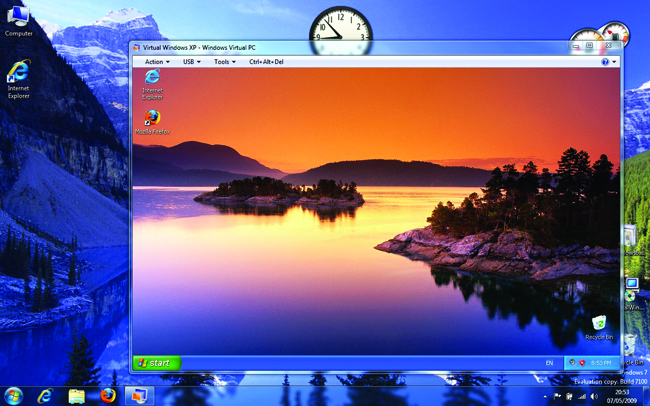
Task: Click the Virtual Windows XP title bar text
Action: [x=199, y=48]
